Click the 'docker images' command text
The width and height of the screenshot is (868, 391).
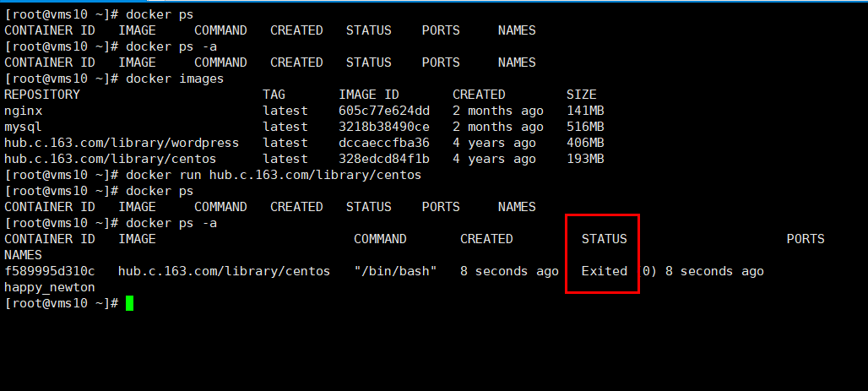[175, 79]
